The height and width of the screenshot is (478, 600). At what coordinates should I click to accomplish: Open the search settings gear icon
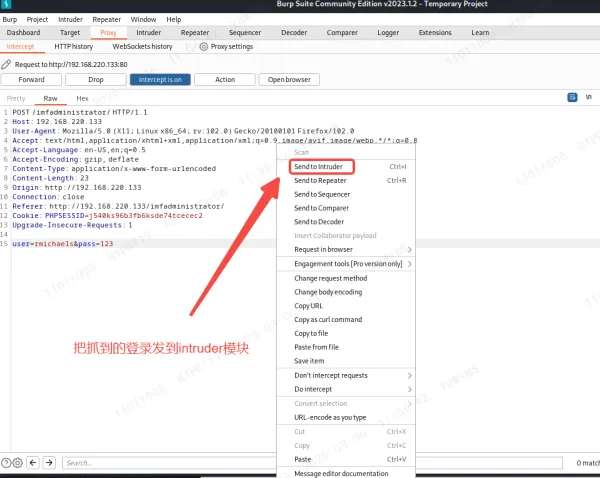(18, 463)
